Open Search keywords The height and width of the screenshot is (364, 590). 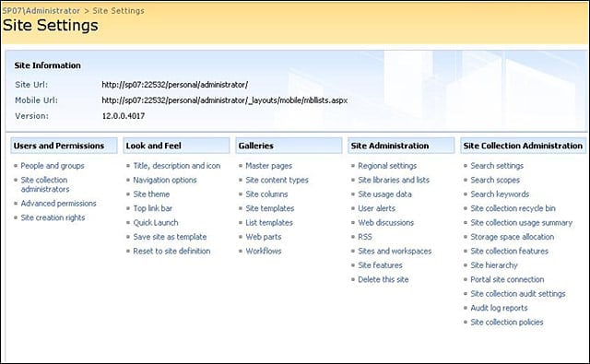(500, 194)
